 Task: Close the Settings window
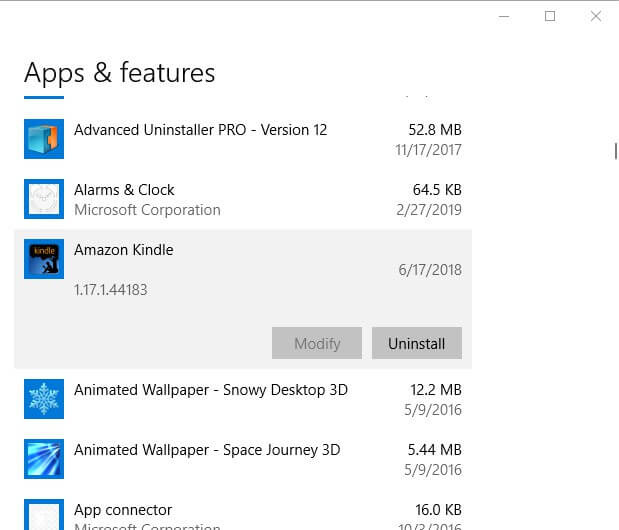pos(596,17)
